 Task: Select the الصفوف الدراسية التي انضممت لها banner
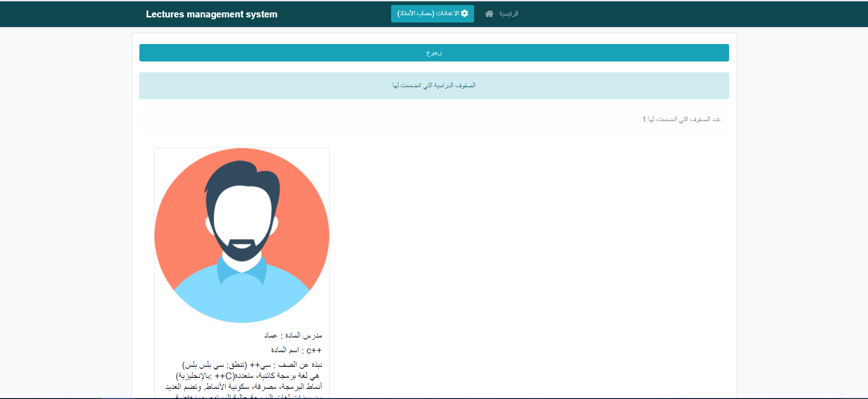pyautogui.click(x=434, y=85)
